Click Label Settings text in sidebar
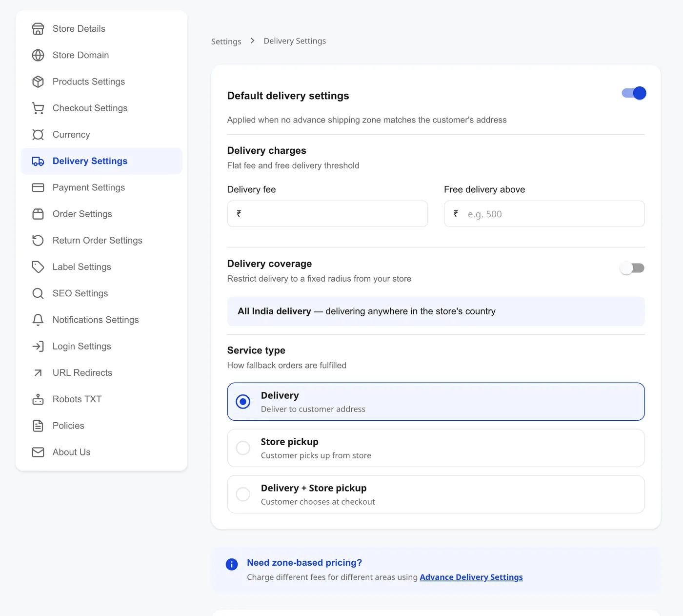The width and height of the screenshot is (683, 616). 82,267
